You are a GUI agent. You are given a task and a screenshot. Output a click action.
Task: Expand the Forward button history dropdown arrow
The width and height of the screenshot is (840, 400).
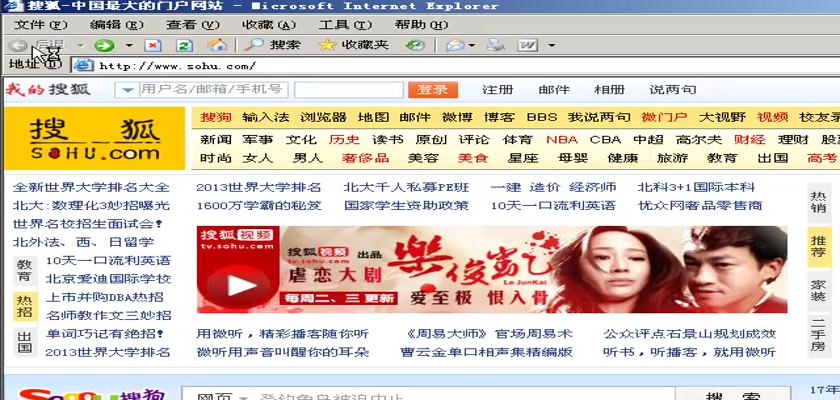129,46
